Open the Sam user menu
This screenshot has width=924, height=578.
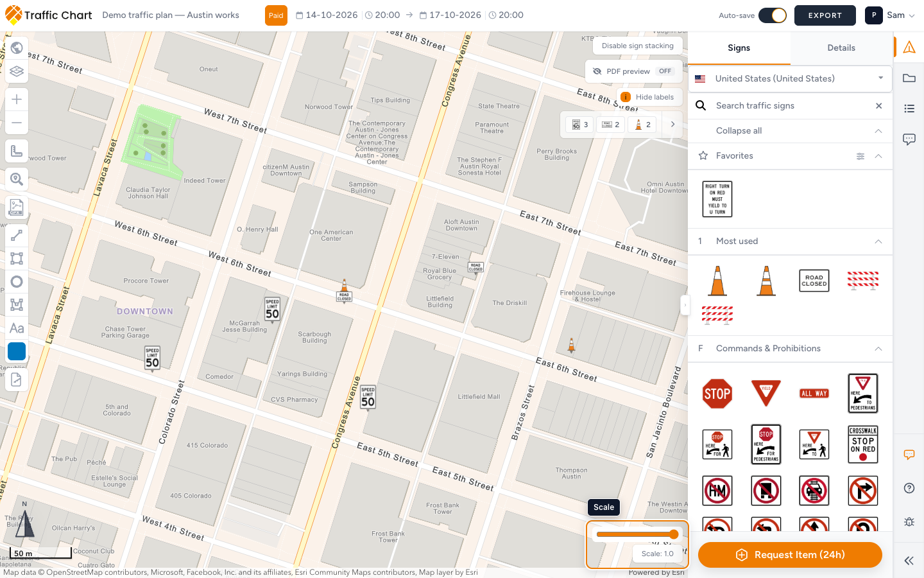pos(891,15)
